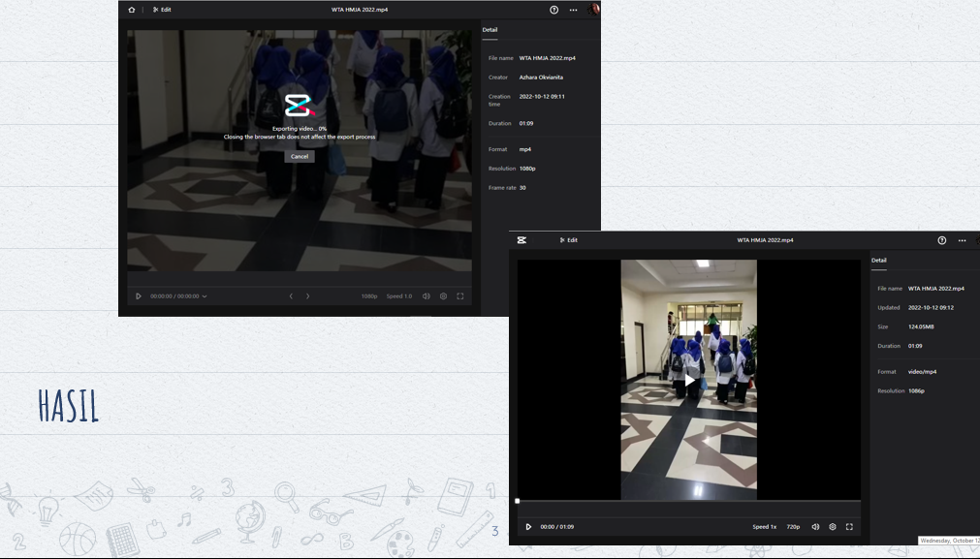Viewport: 980px width, 559px height.
Task: Click the file name WTA HMJA 2022.mp4 in the export details
Action: pos(548,58)
